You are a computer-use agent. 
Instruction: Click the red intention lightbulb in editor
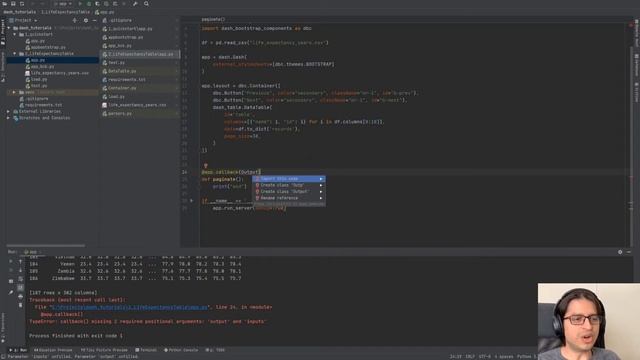[x=206, y=166]
